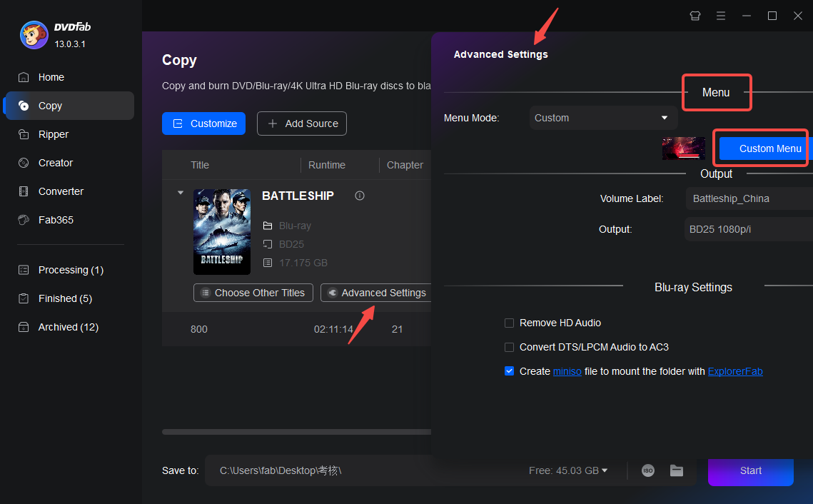Expand the Free 45.03 GB dropdown arrow
The height and width of the screenshot is (504, 813).
click(x=605, y=470)
